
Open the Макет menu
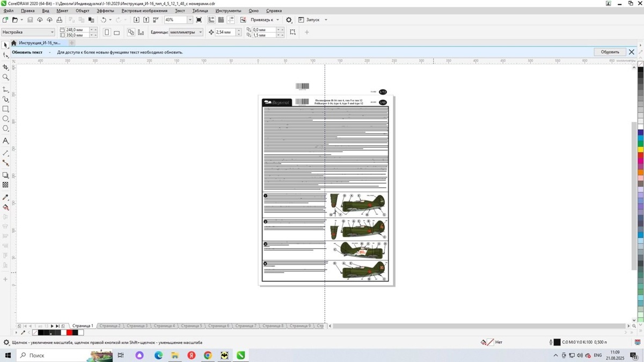[62, 11]
